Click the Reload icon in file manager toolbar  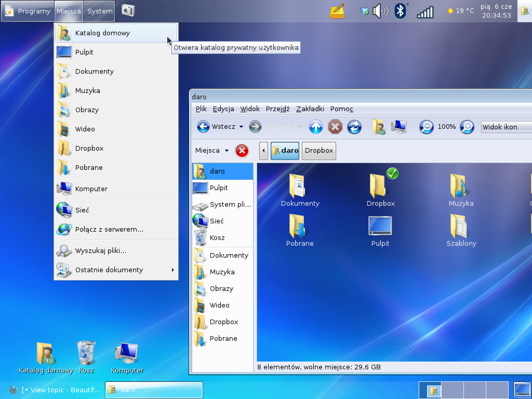354,127
